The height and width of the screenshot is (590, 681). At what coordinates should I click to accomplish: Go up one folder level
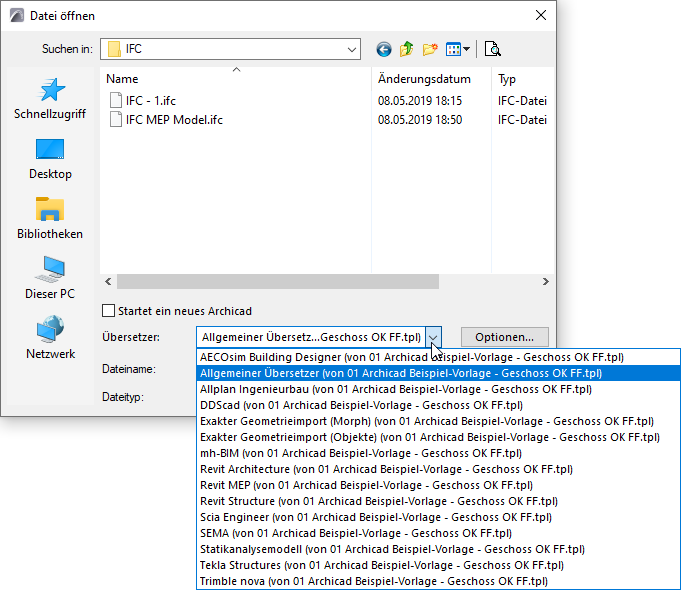[x=407, y=49]
